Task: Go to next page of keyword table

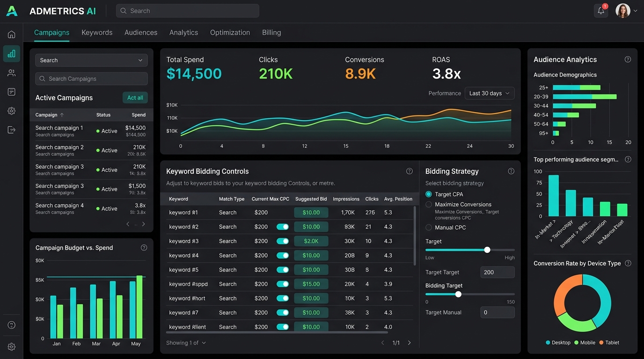Action: [x=410, y=343]
